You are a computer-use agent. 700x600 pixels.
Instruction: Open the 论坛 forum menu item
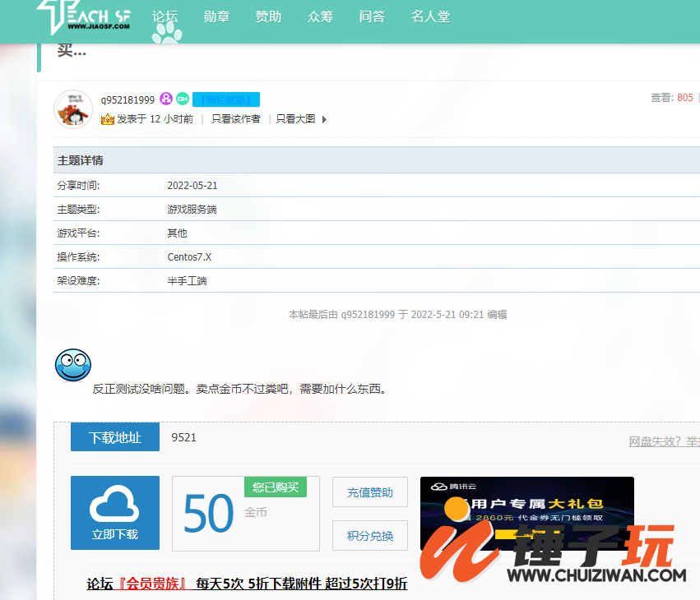click(165, 17)
